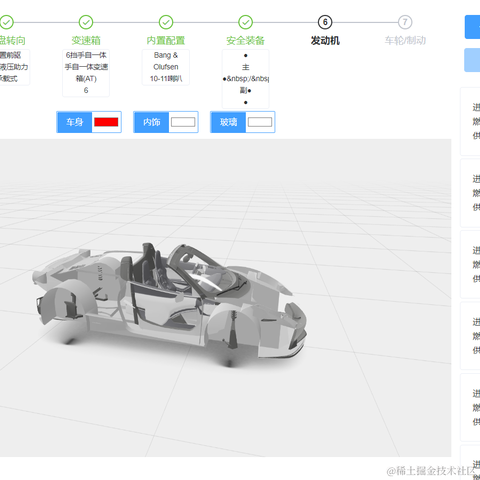Screen dimensions: 480x480
Task: Go to the 车轮/制动 step
Action: 405,41
